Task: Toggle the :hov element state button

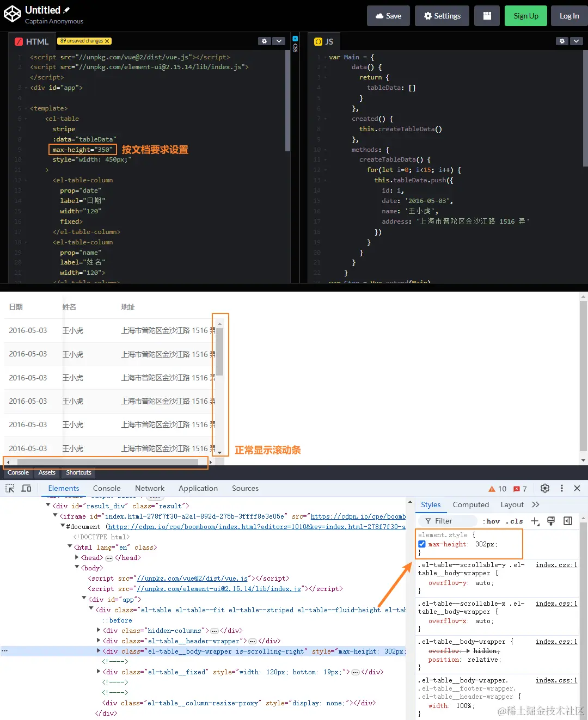Action: [491, 521]
